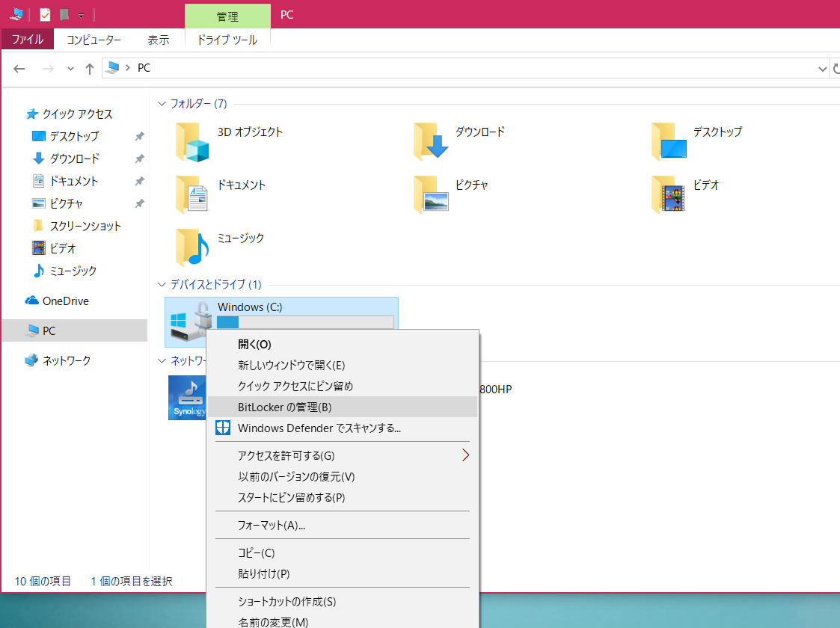Collapse the フォルダー (7) group
Image resolution: width=840 pixels, height=628 pixels.
click(162, 103)
